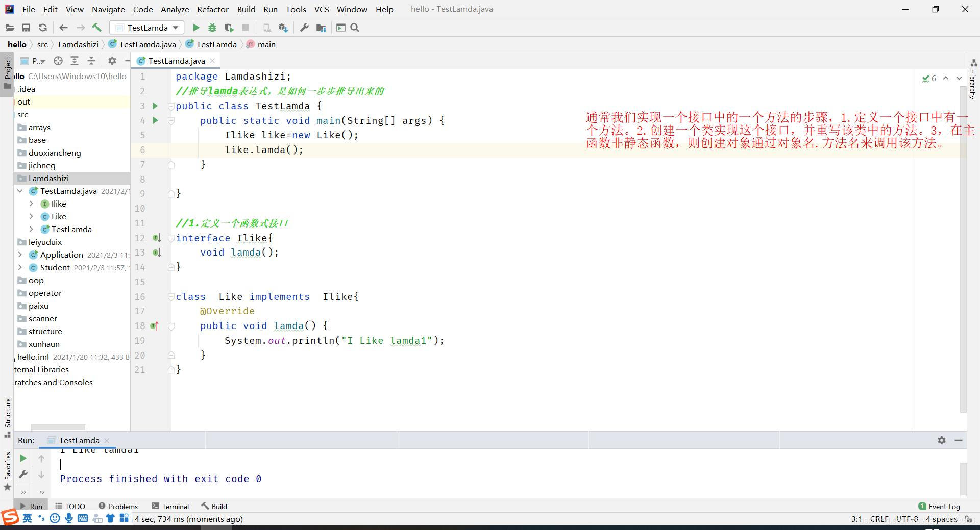Collapse TestLamda.java tree node

pyautogui.click(x=20, y=191)
